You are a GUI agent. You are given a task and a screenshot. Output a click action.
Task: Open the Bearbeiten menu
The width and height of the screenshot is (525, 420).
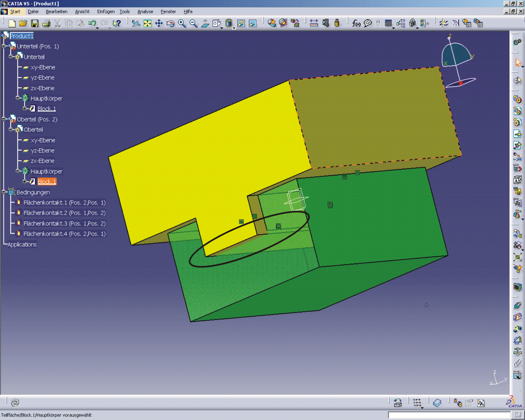click(56, 12)
